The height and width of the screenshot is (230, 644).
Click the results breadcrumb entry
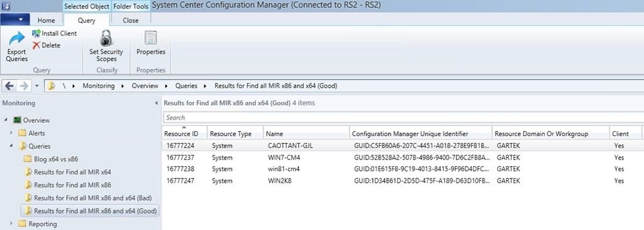[275, 86]
